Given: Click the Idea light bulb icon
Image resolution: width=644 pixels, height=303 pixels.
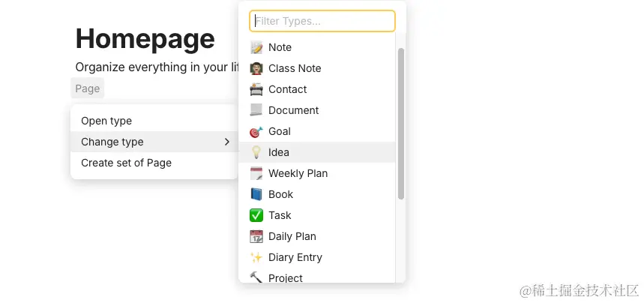Looking at the screenshot, I should point(256,152).
